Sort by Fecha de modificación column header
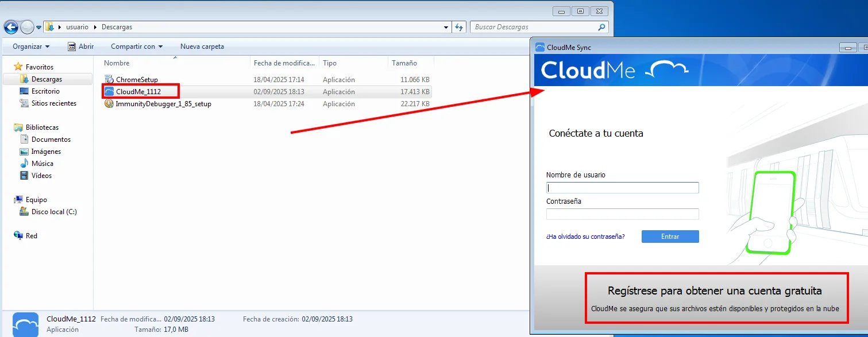Screen dimensions: 868x337 pyautogui.click(x=284, y=63)
